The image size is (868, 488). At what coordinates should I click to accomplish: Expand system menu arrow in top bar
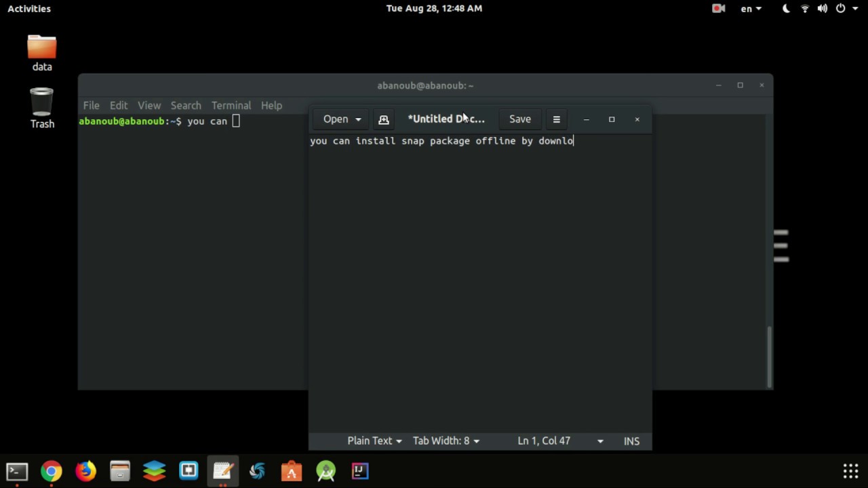click(x=855, y=9)
